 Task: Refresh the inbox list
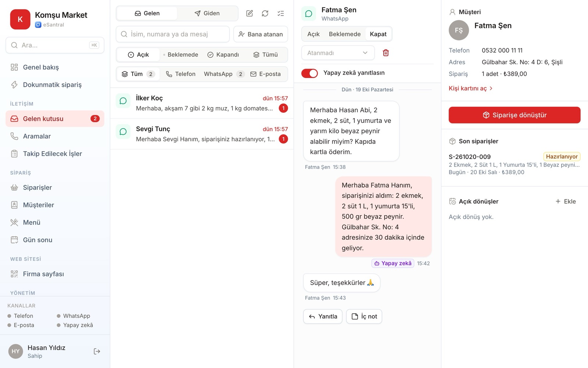[265, 13]
